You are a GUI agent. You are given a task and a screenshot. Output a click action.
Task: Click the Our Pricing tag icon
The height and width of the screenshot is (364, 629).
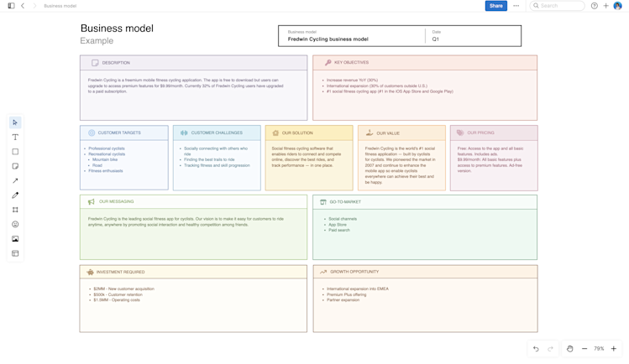tap(460, 133)
